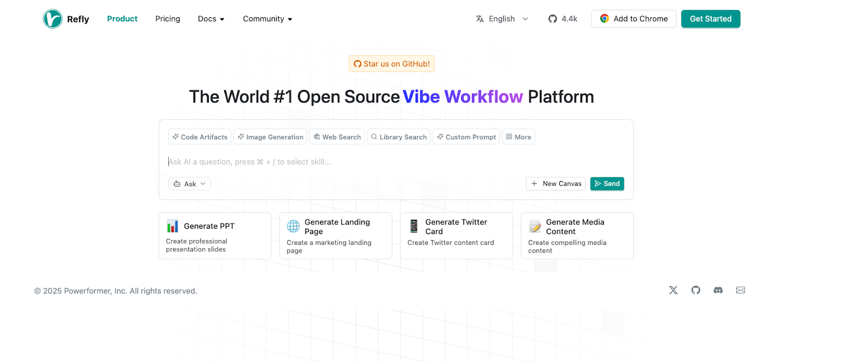
Task: Expand the Docs dropdown menu
Action: pos(211,19)
